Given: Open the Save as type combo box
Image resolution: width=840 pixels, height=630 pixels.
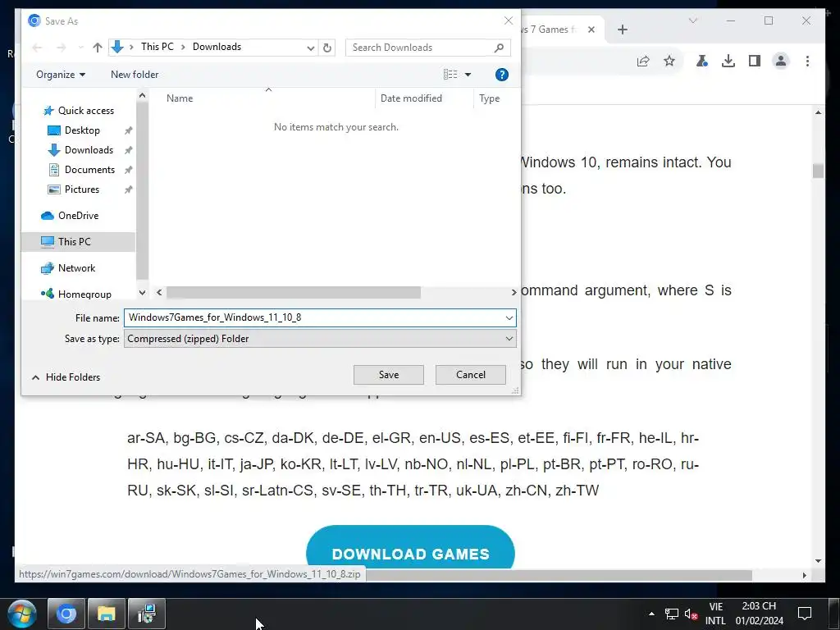Looking at the screenshot, I should click(x=320, y=339).
